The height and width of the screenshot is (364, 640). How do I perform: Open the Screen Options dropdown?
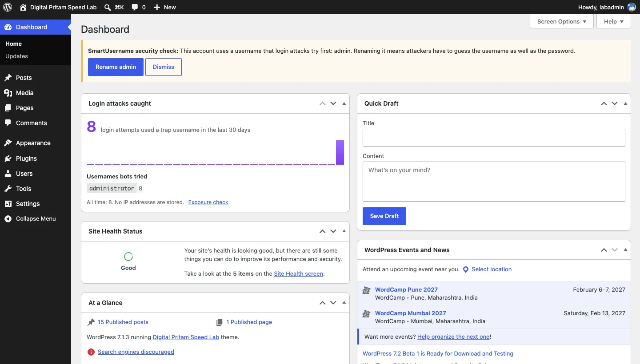pos(562,21)
